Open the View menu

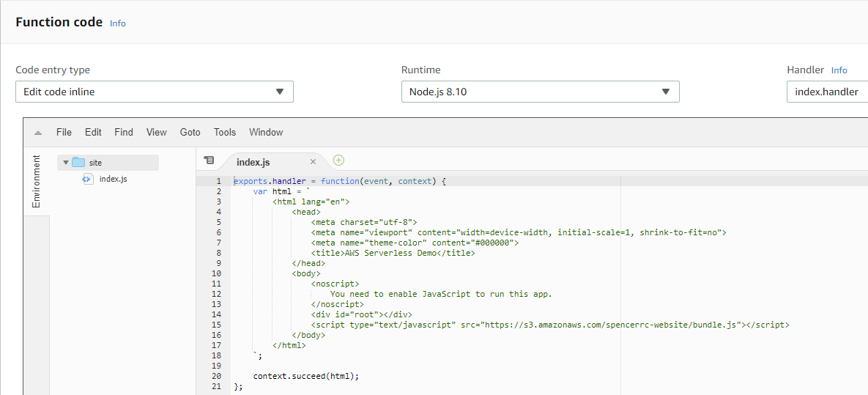tap(157, 133)
